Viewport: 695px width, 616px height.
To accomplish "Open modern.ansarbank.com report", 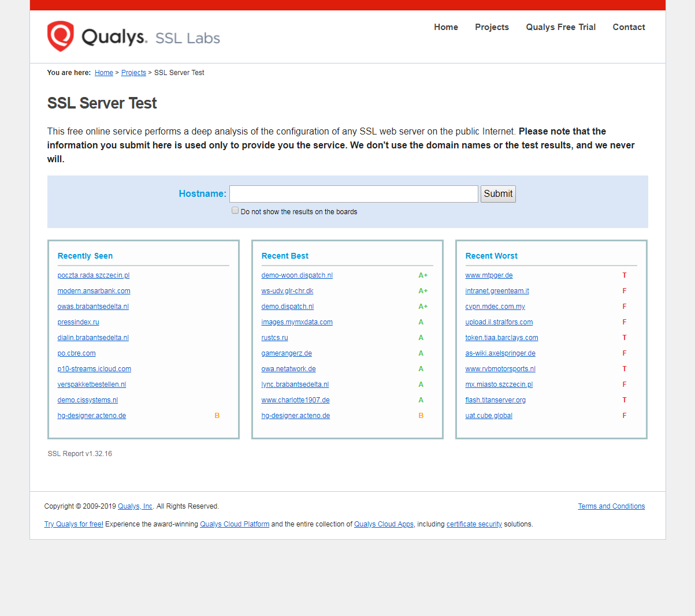I will point(94,291).
